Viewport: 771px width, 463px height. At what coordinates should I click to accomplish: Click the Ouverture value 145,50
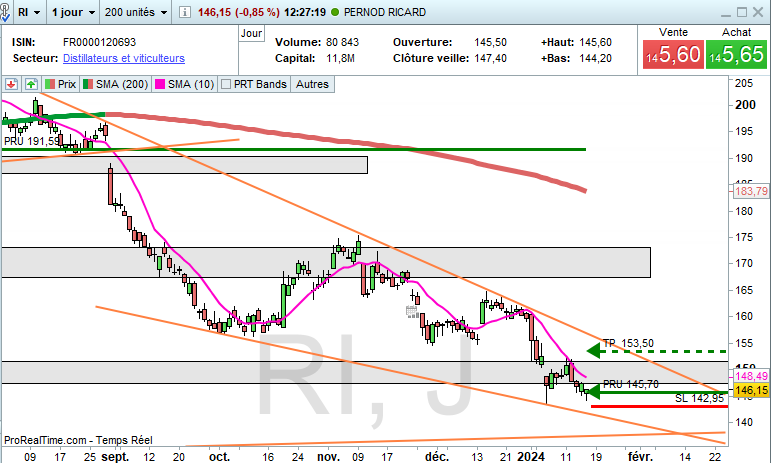click(490, 42)
